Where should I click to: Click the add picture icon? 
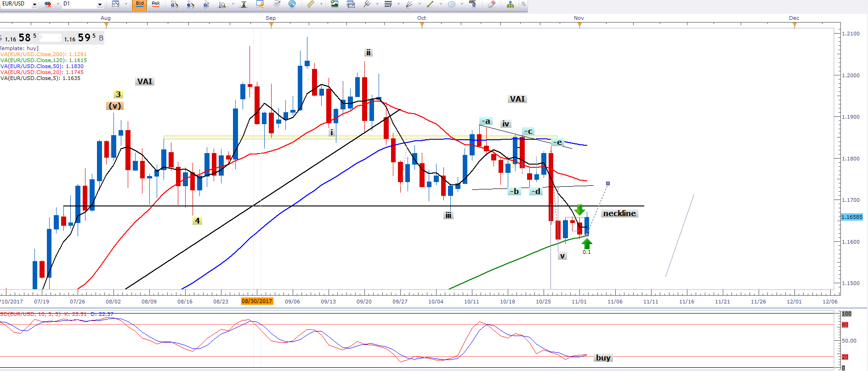pyautogui.click(x=335, y=4)
